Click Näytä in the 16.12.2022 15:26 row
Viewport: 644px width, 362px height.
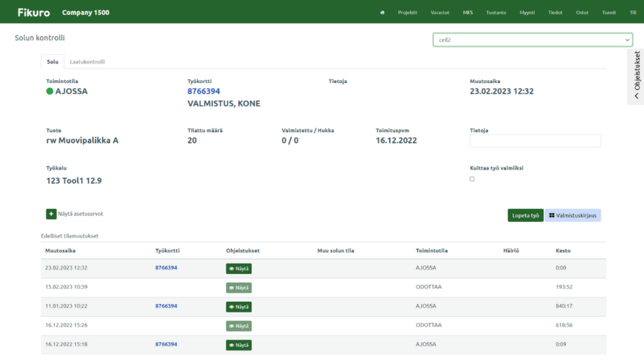point(238,326)
